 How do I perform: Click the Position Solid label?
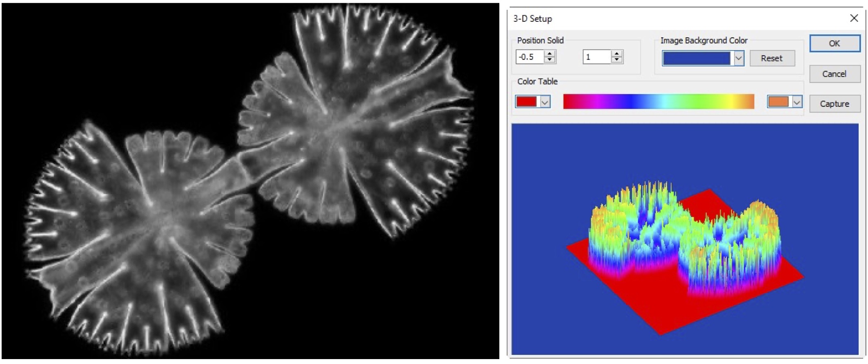(x=540, y=41)
